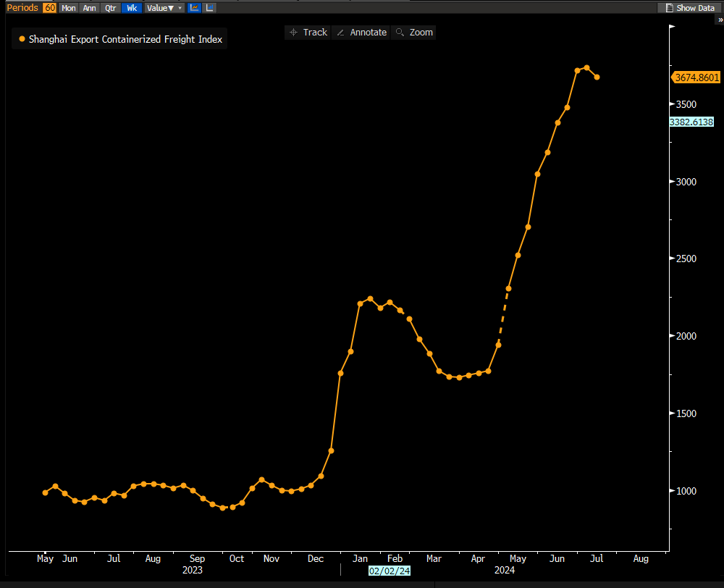Click the 3000 y-axis label
This screenshot has width=724, height=588.
(x=686, y=182)
